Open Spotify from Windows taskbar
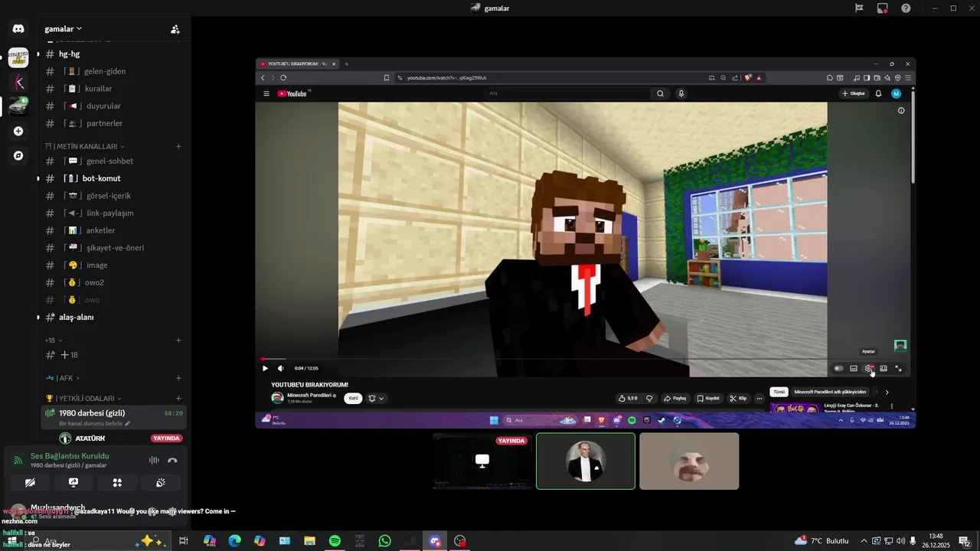980x551 pixels. (x=335, y=541)
